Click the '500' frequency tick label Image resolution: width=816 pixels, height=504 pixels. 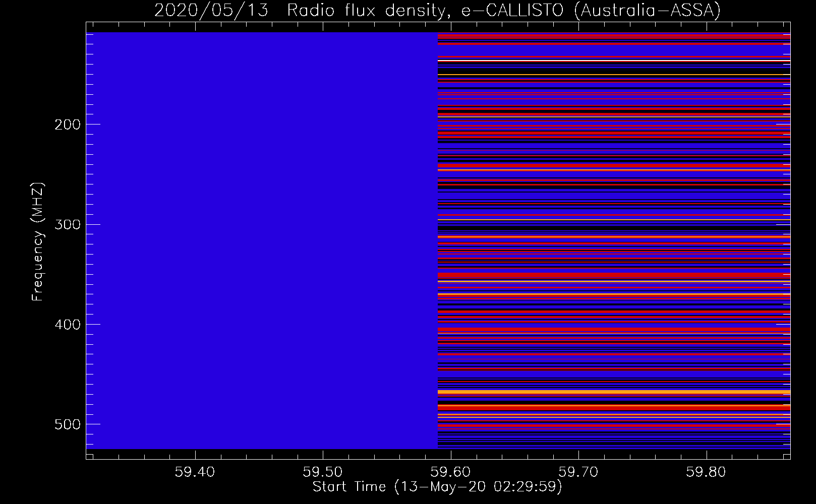point(67,424)
